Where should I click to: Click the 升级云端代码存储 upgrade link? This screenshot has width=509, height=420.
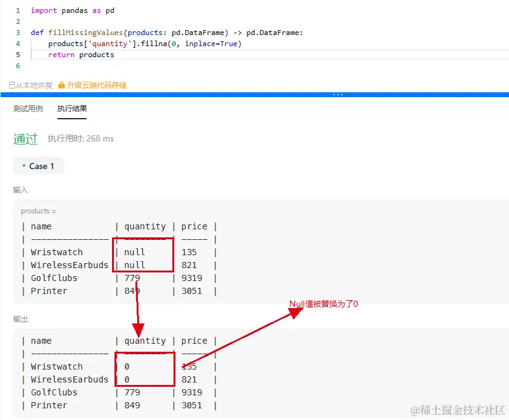(97, 85)
